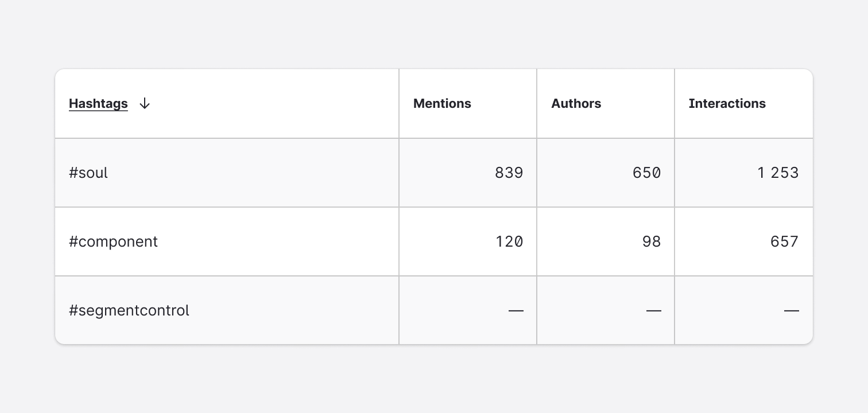Click the #segmentcontrol hashtag label
868x413 pixels.
(129, 310)
